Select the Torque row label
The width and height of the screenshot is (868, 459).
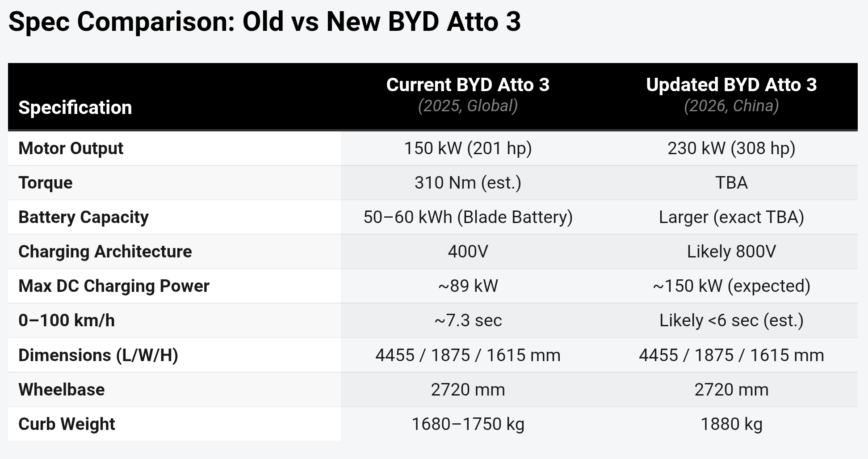point(45,183)
